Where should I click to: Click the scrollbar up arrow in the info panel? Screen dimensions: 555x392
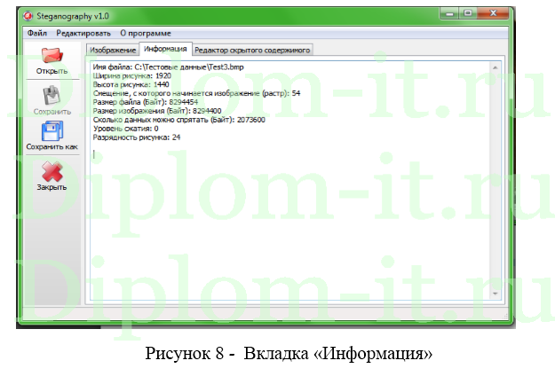499,65
